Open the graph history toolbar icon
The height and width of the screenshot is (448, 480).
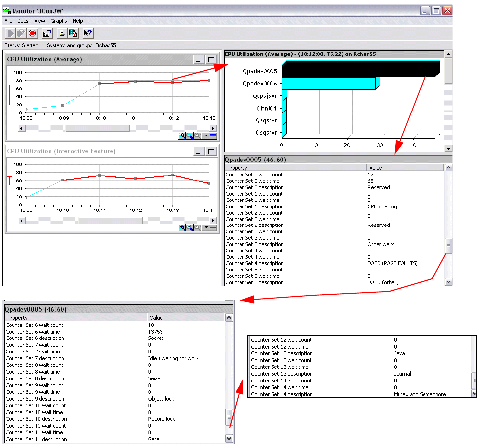pos(73,33)
